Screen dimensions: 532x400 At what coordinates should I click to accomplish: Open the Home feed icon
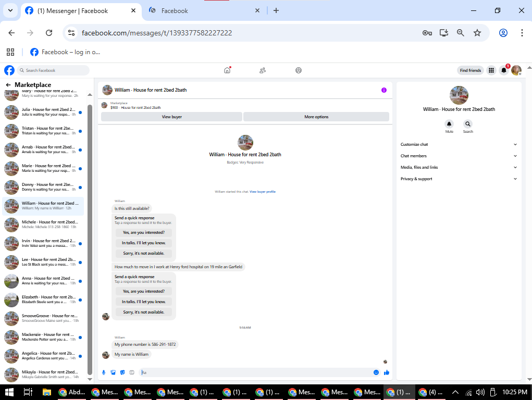coord(227,70)
